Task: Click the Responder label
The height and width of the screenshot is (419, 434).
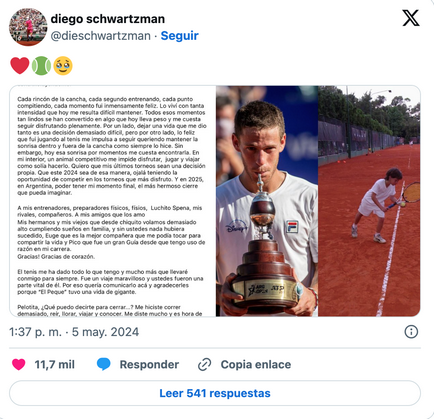Action: coord(149,365)
